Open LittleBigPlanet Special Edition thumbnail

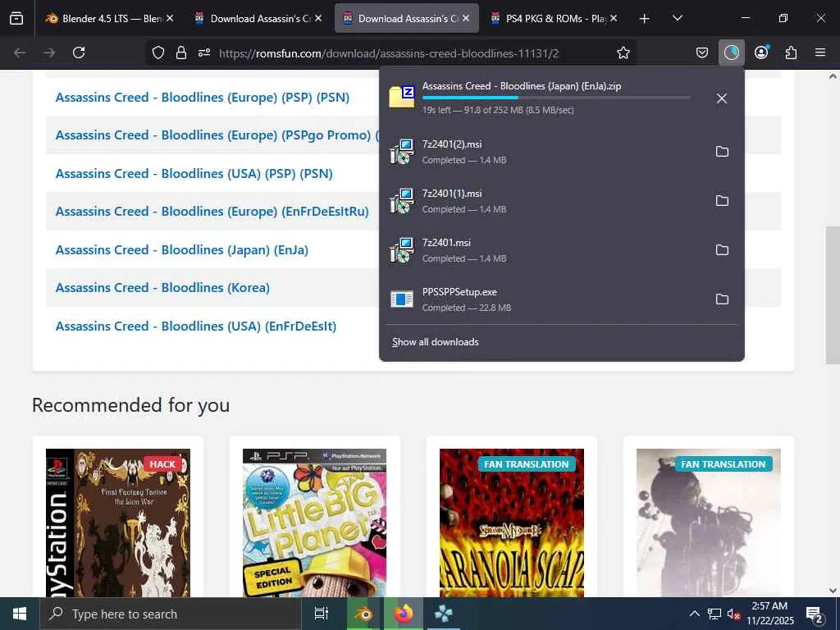tap(314, 523)
